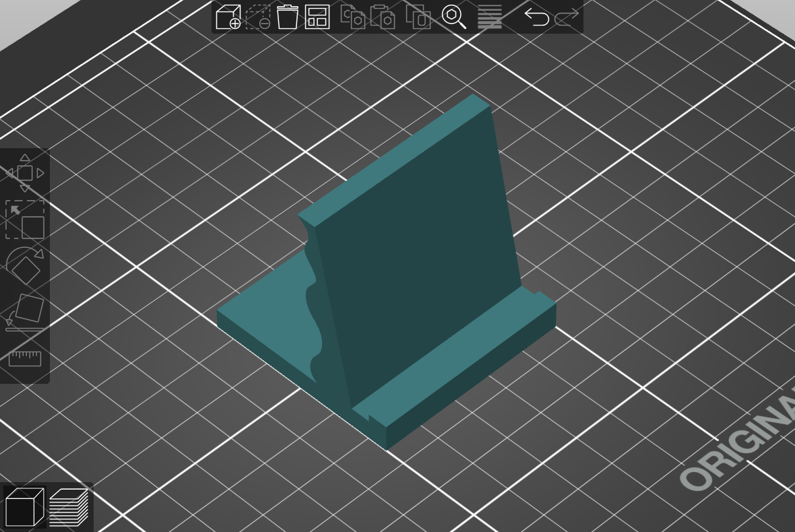The height and width of the screenshot is (532, 795).
Task: Switch to the sliced layers preview
Action: (69, 506)
